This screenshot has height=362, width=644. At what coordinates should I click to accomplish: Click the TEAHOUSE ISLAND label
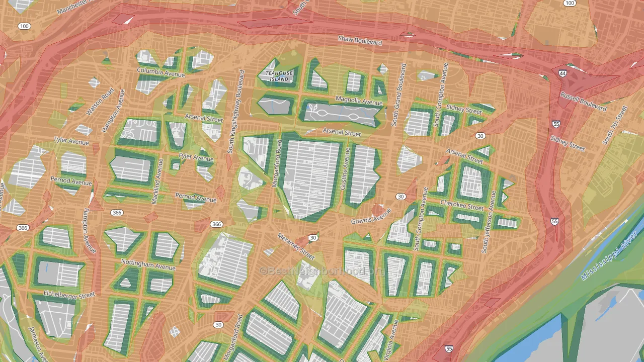coord(279,76)
